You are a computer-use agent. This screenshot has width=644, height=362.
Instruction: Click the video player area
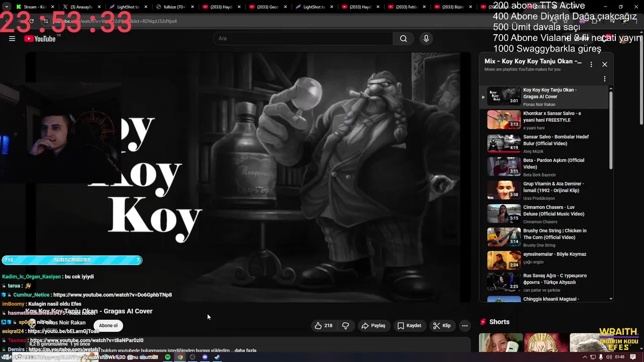click(x=249, y=177)
